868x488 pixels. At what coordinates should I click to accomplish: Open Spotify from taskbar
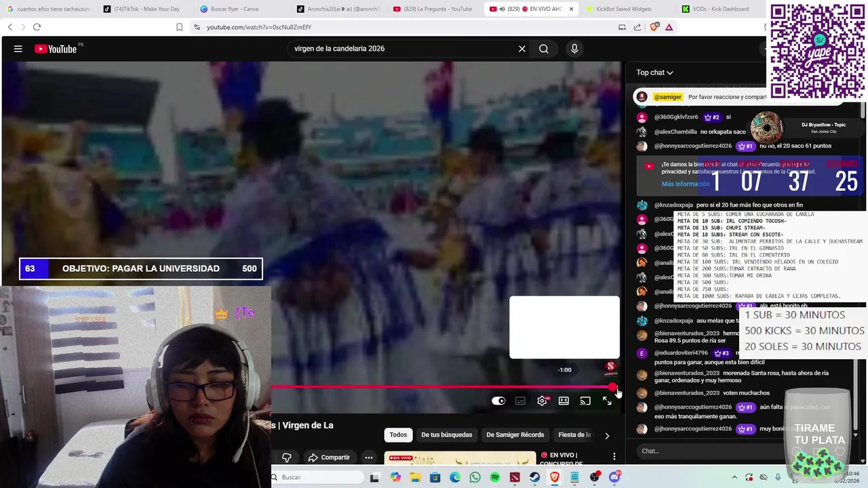[495, 477]
